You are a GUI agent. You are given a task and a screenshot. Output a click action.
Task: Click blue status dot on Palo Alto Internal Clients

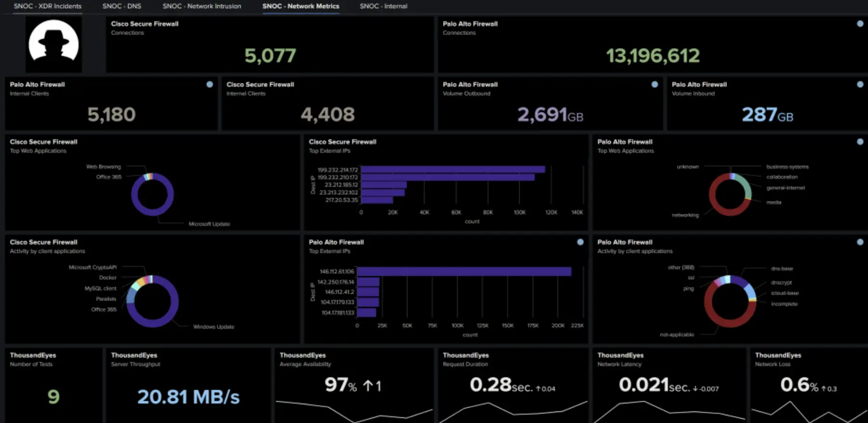click(210, 84)
